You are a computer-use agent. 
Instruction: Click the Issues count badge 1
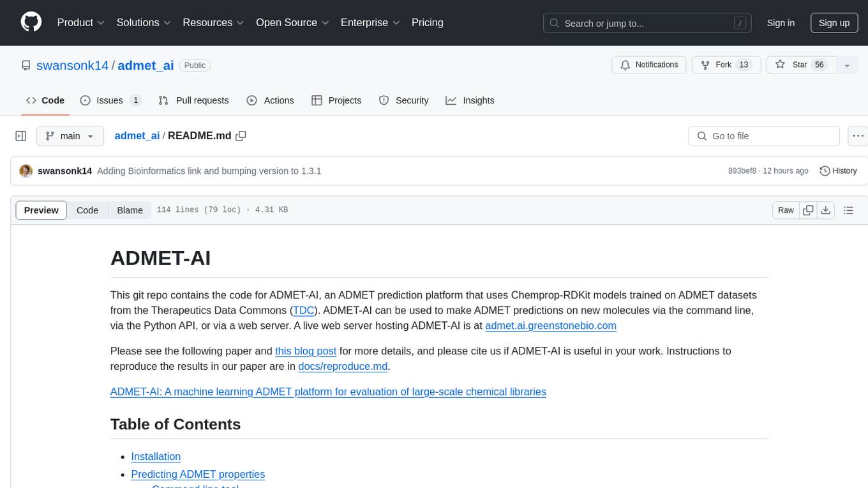[135, 100]
